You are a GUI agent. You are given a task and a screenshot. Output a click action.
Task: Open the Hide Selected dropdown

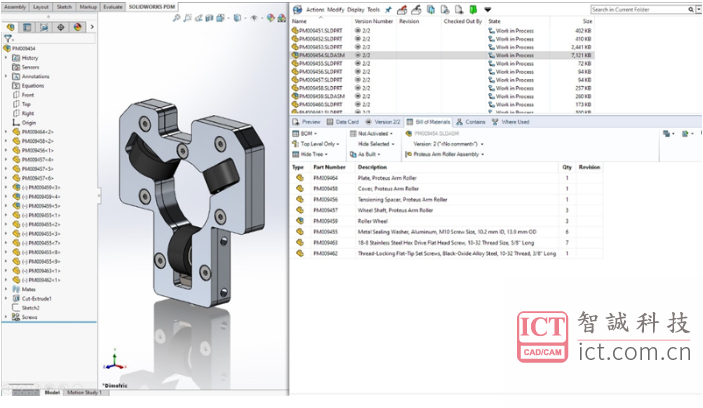(376, 144)
